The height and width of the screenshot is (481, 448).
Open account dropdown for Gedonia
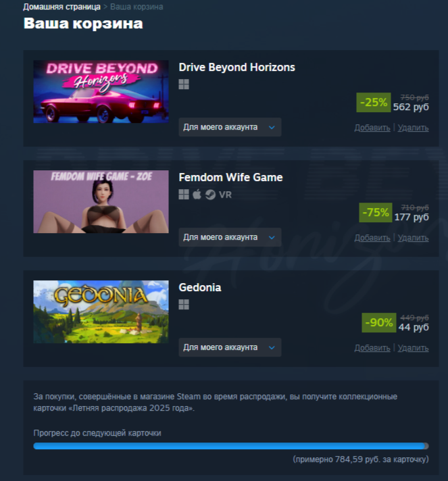tap(230, 347)
